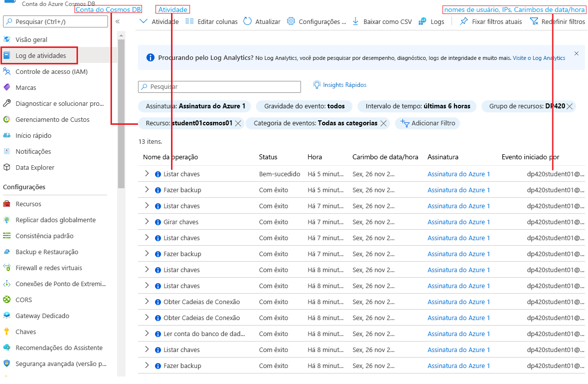Click Fixar filtros atuais
Screen dimensions: 588x384
click(491, 22)
